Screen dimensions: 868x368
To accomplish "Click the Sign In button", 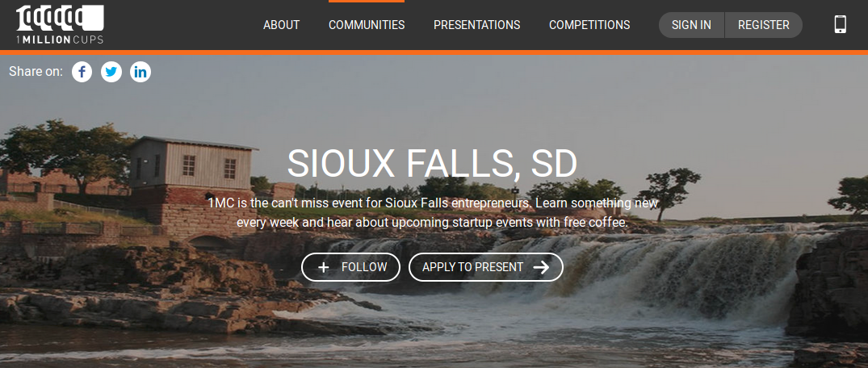I will click(x=691, y=25).
